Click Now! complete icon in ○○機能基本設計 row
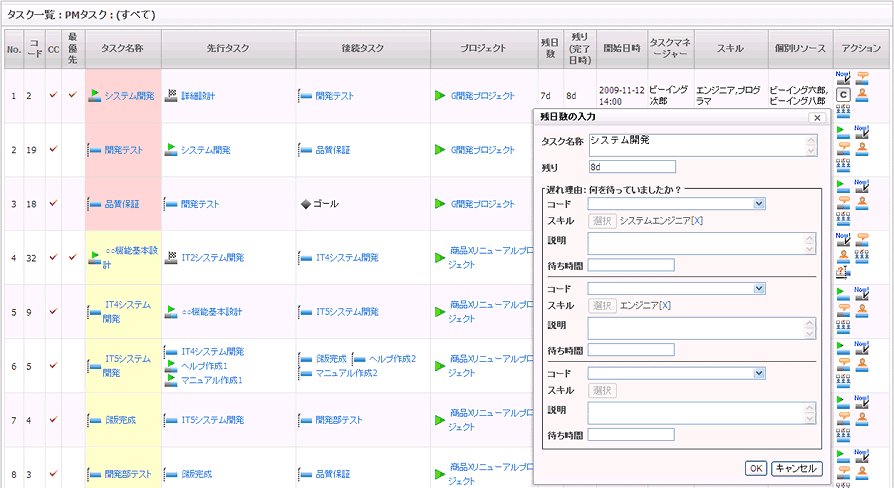894x488 pixels. 843,239
